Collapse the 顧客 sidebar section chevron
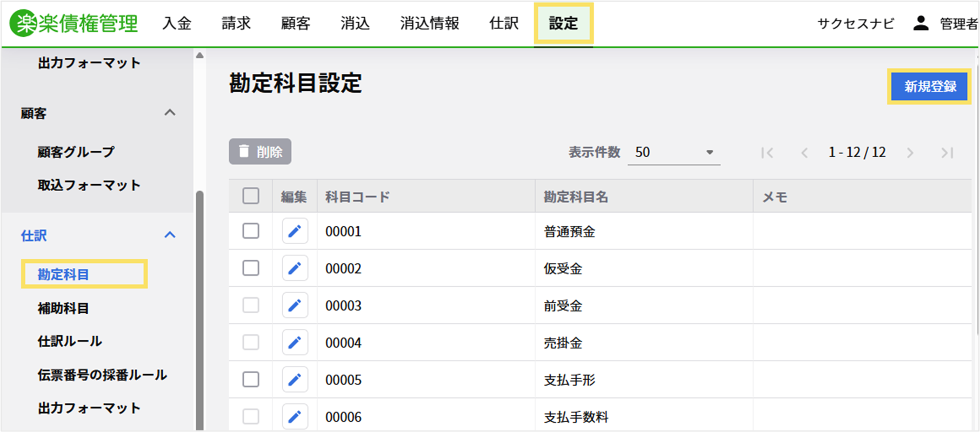The image size is (980, 432). 170,113
